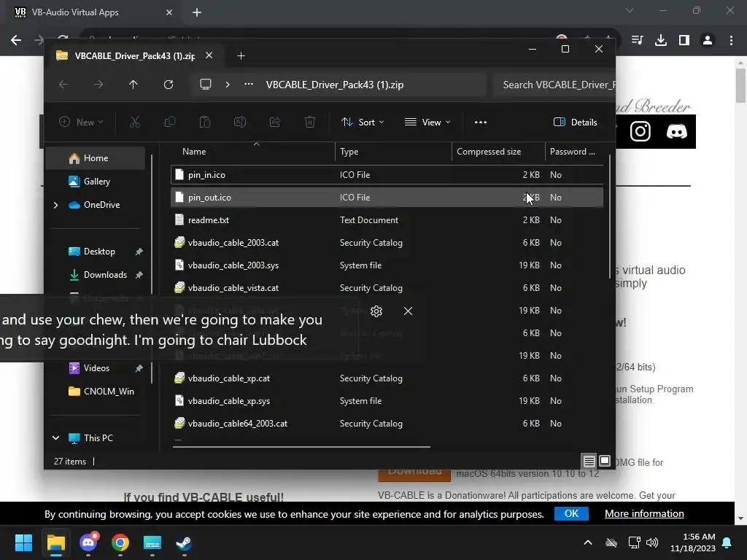747x560 pixels.
Task: Open Videos in navigation pane
Action: tap(96, 368)
